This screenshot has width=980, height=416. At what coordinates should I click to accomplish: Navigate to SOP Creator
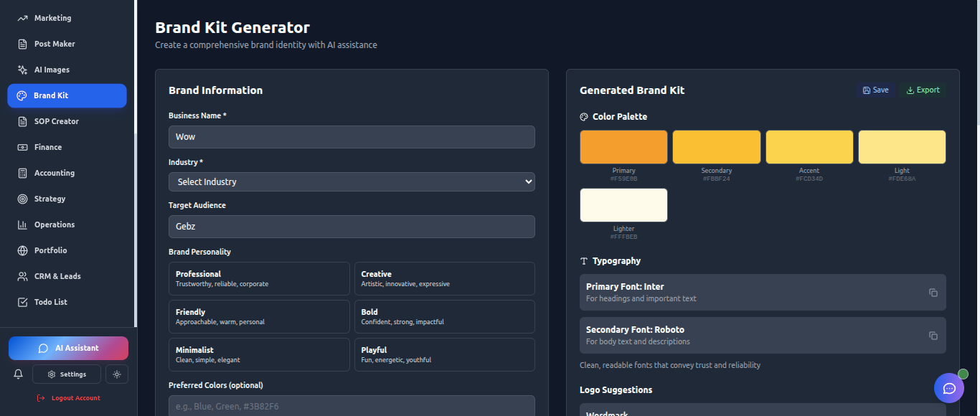pyautogui.click(x=67, y=121)
